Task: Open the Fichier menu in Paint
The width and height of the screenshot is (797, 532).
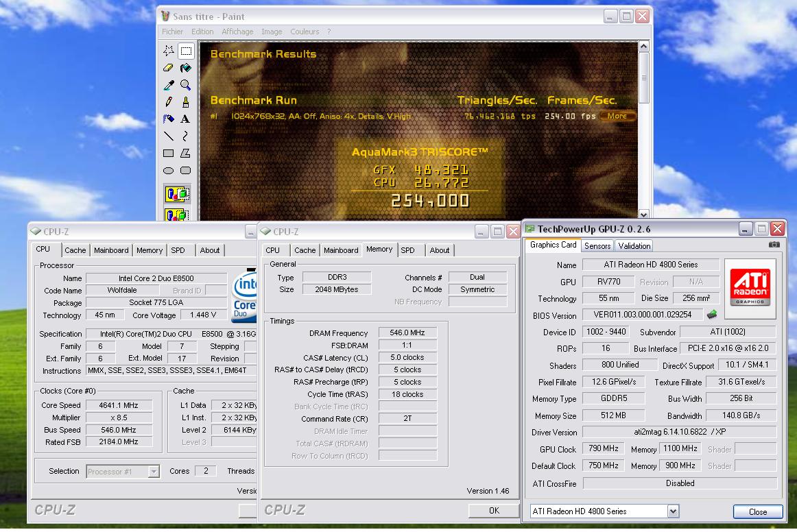Action: pyautogui.click(x=172, y=32)
